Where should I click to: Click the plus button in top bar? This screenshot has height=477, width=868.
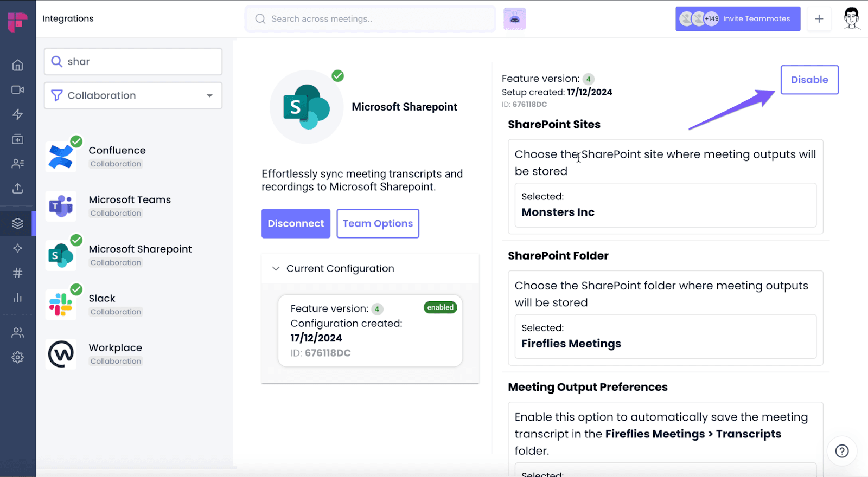point(819,19)
